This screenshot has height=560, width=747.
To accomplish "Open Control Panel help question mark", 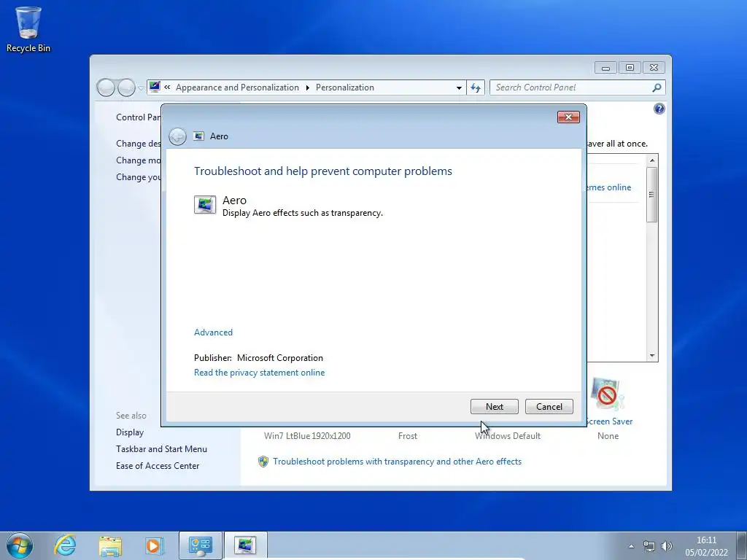I will click(x=659, y=109).
